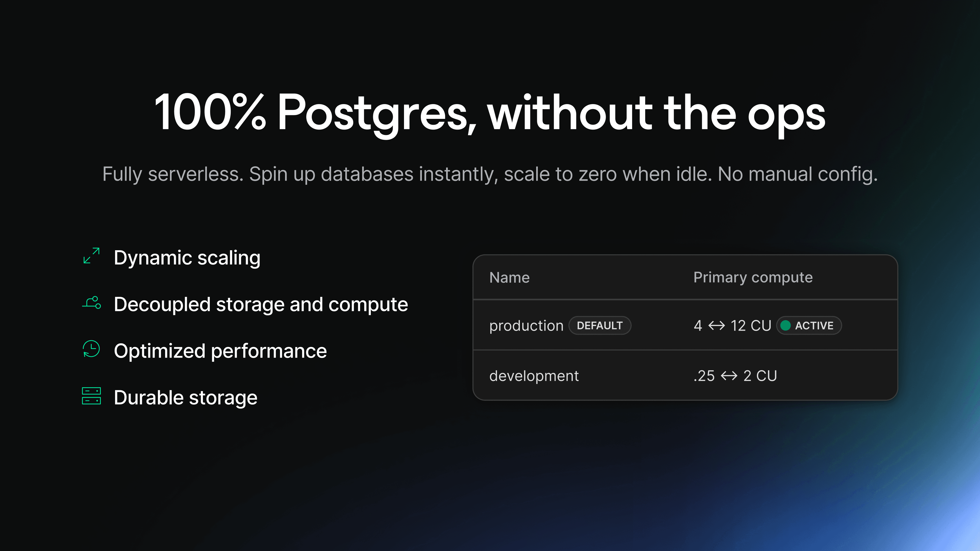Screen dimensions: 980x551
Task: Select the development branch name
Action: pos(534,376)
